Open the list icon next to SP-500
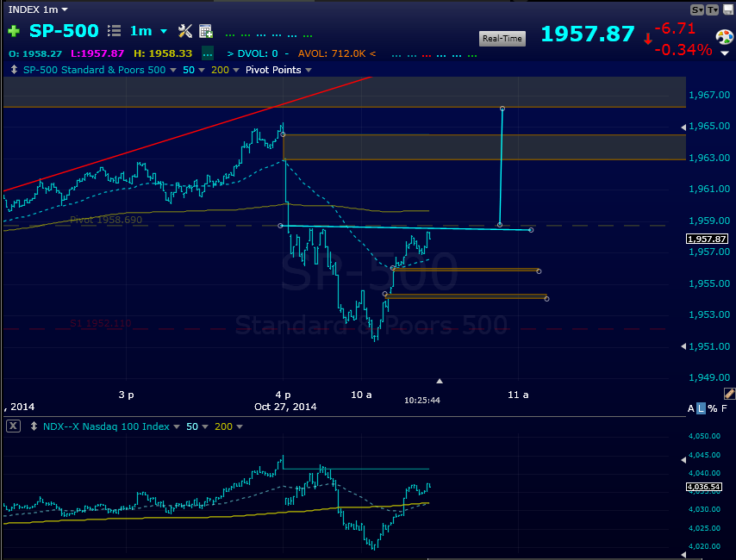736x560 pixels. coord(114,31)
